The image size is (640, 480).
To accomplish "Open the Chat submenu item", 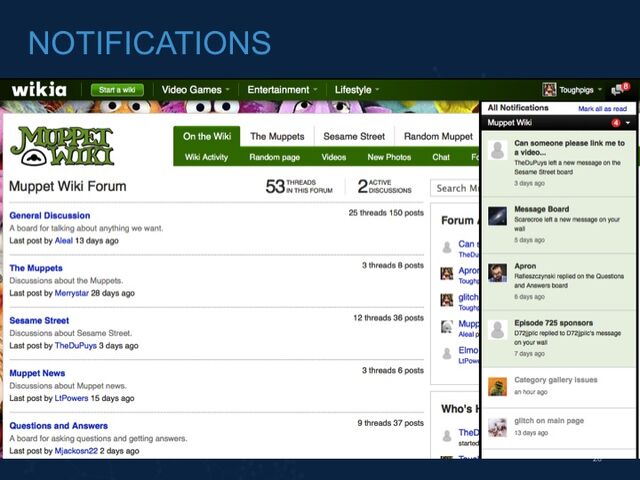I will [x=441, y=157].
